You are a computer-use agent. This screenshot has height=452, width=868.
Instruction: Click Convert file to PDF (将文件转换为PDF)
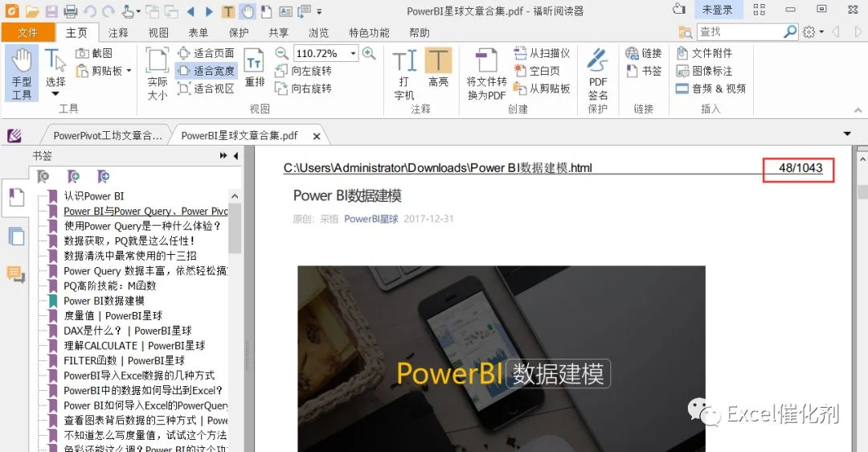click(x=486, y=74)
